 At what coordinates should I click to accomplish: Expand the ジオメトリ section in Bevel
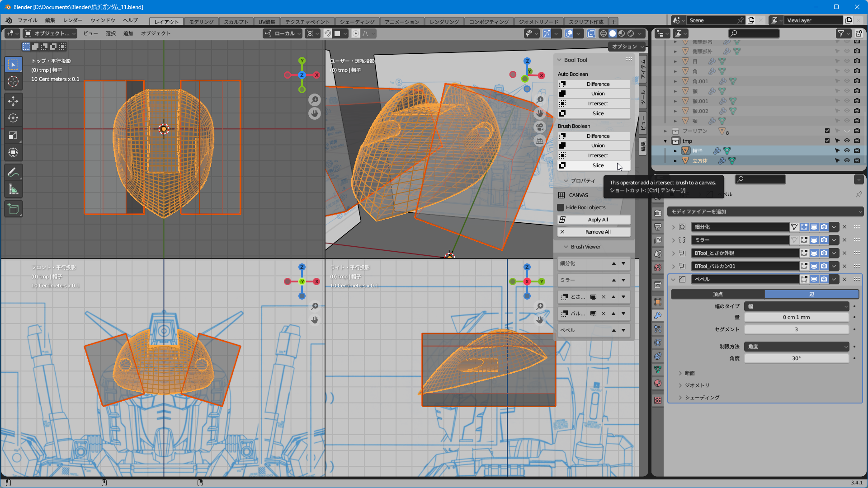tap(697, 385)
